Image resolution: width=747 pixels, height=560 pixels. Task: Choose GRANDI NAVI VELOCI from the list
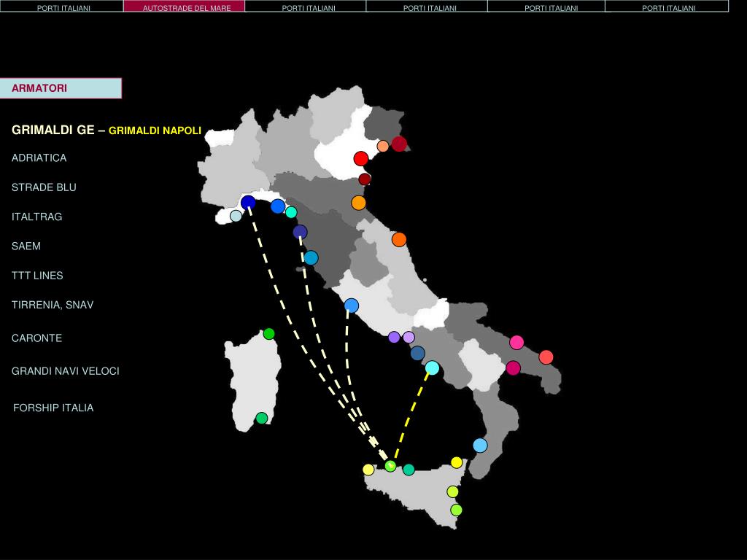[x=65, y=371]
